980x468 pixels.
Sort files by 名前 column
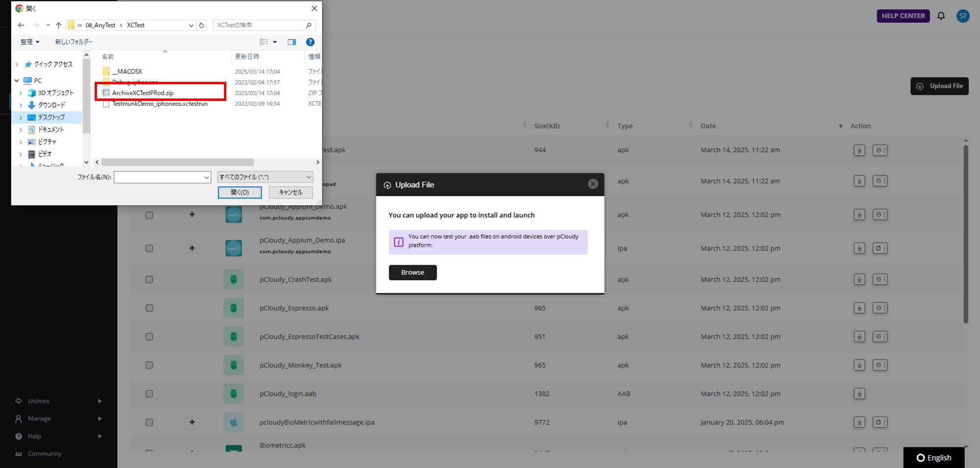tap(108, 57)
